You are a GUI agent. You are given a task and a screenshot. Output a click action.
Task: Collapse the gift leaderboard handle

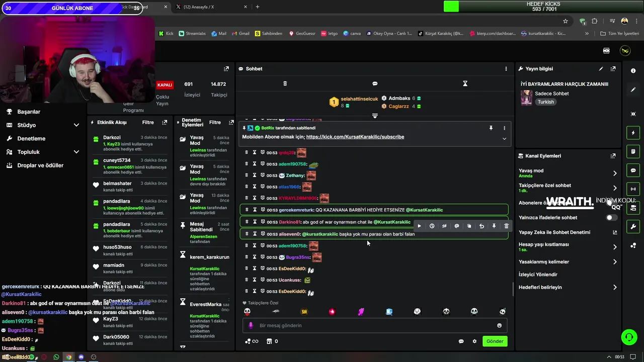pyautogui.click(x=375, y=116)
